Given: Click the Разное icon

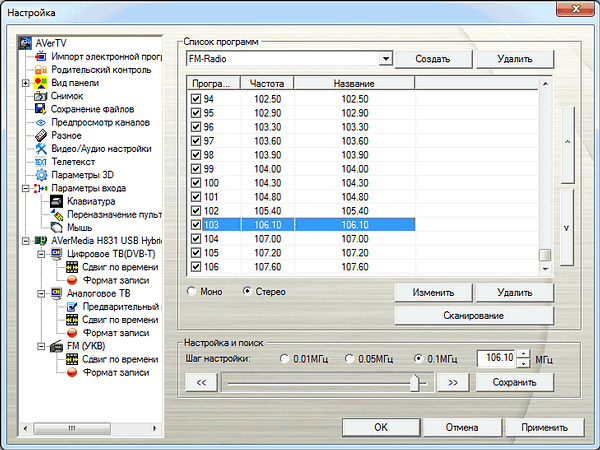Looking at the screenshot, I should point(41,135).
